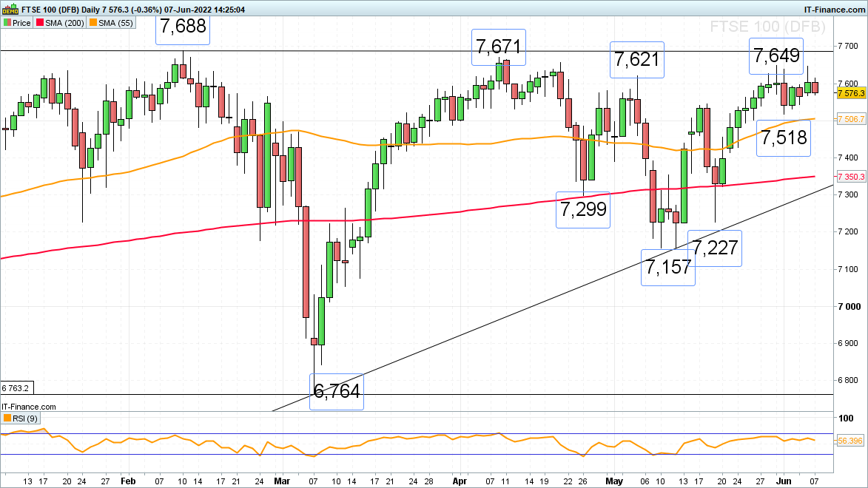Click the RSI (9) indicator label
This screenshot has width=868, height=488.
coord(21,418)
